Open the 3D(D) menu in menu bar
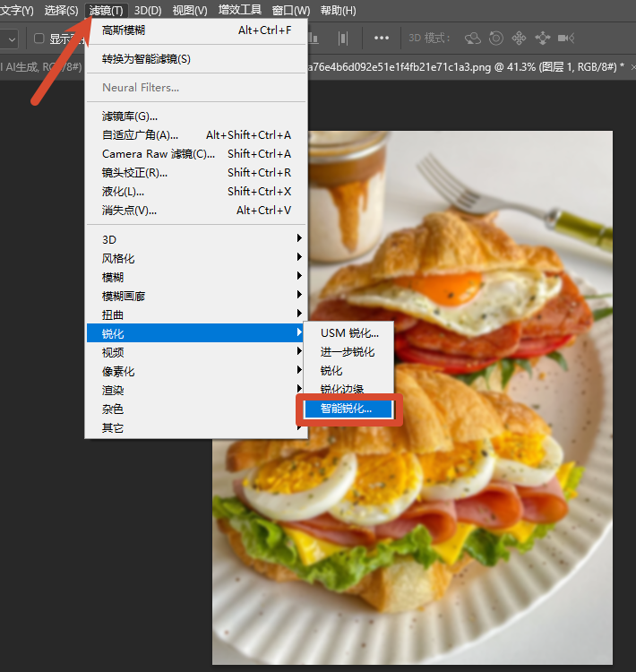636x672 pixels. click(148, 10)
